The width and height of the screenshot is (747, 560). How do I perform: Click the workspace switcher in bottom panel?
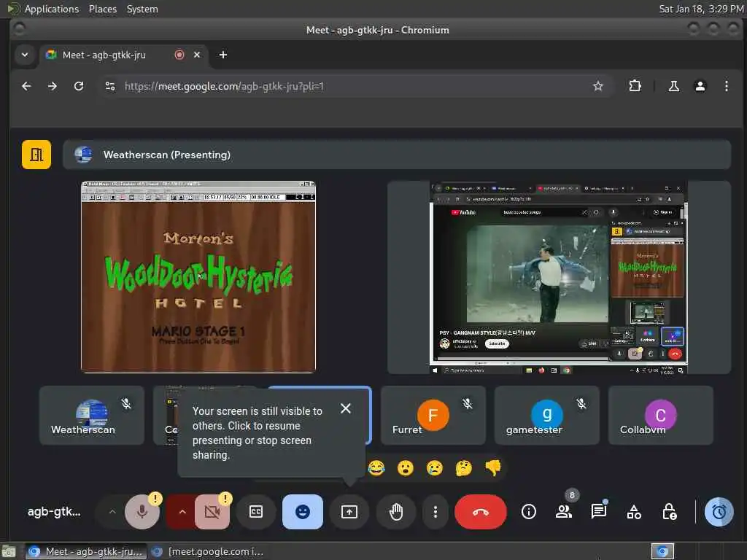[x=662, y=551]
